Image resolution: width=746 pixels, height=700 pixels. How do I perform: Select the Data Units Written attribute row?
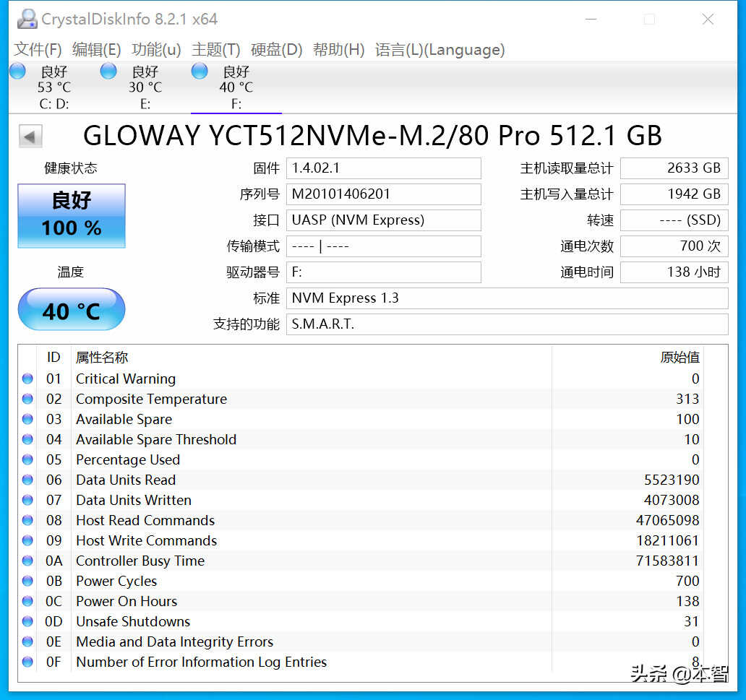(x=361, y=500)
